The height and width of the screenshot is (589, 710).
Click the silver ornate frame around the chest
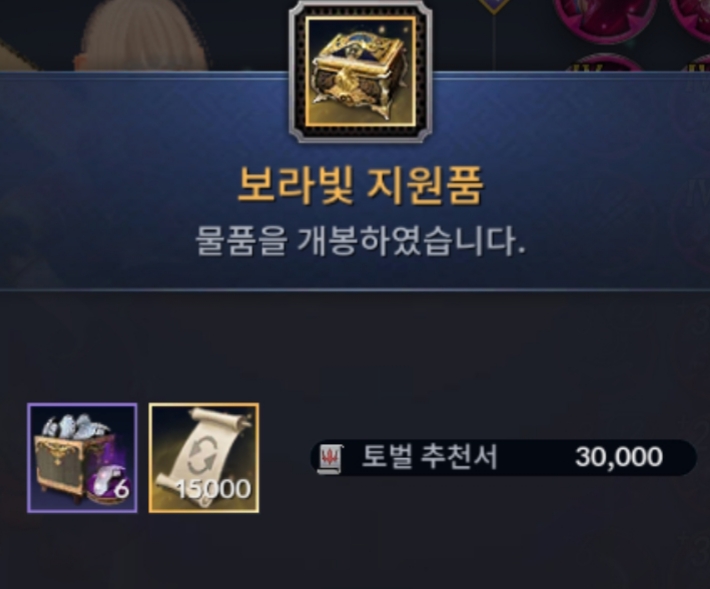coord(360,72)
